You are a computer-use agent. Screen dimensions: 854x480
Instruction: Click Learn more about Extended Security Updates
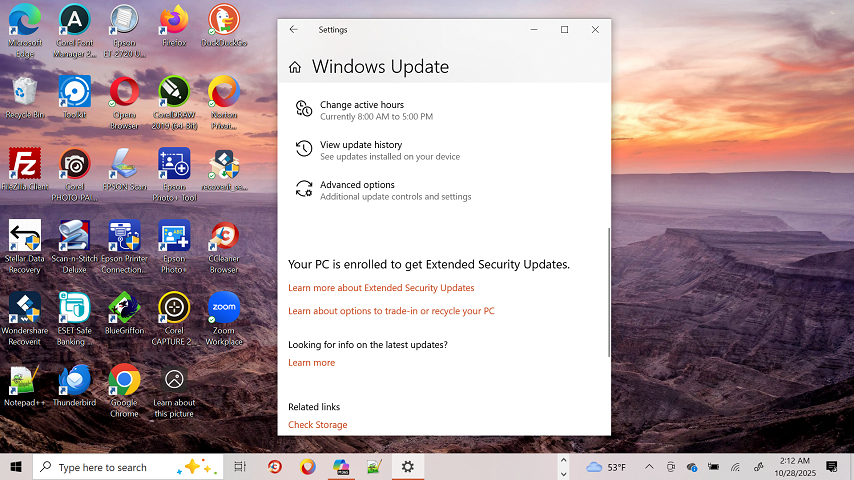(x=381, y=288)
